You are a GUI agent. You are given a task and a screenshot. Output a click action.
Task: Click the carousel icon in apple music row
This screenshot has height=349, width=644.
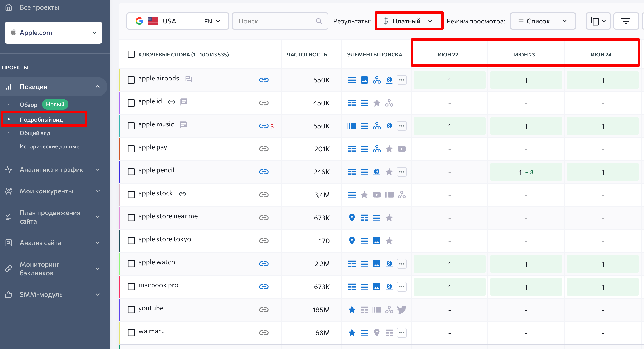point(352,126)
